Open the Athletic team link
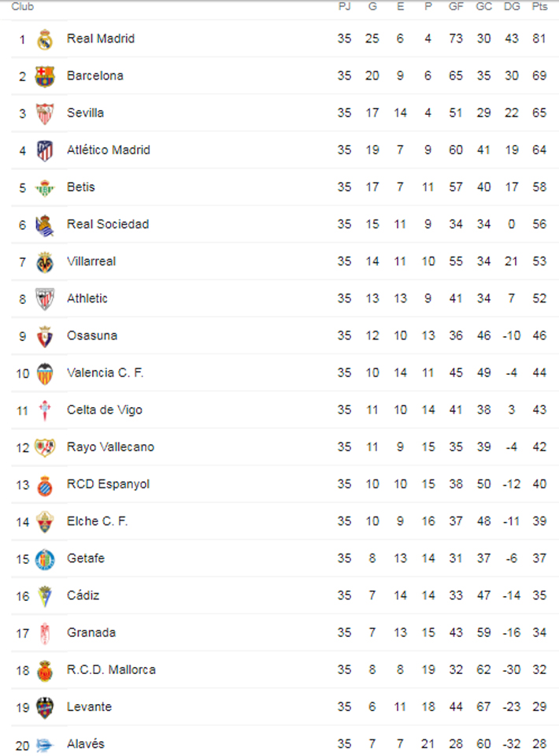Screen dimensions: 559x756 pos(87,298)
